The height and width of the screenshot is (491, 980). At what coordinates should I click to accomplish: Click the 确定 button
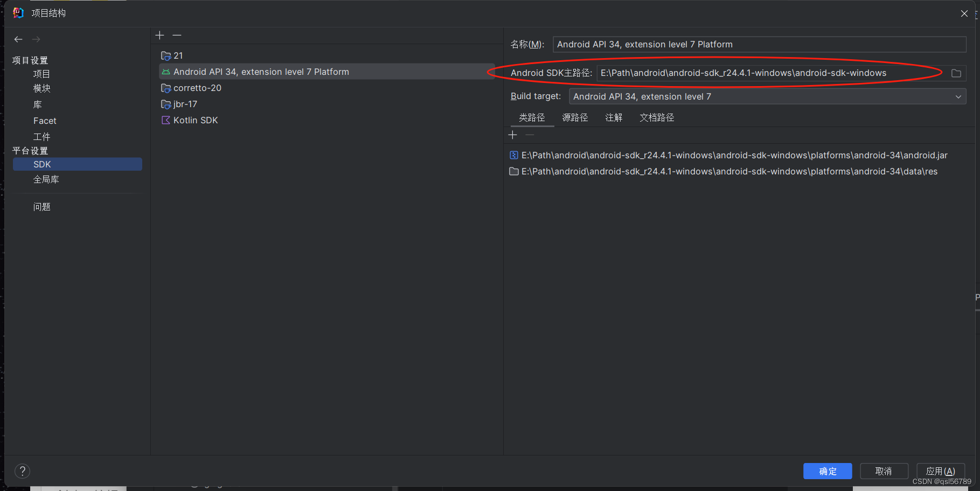point(828,471)
